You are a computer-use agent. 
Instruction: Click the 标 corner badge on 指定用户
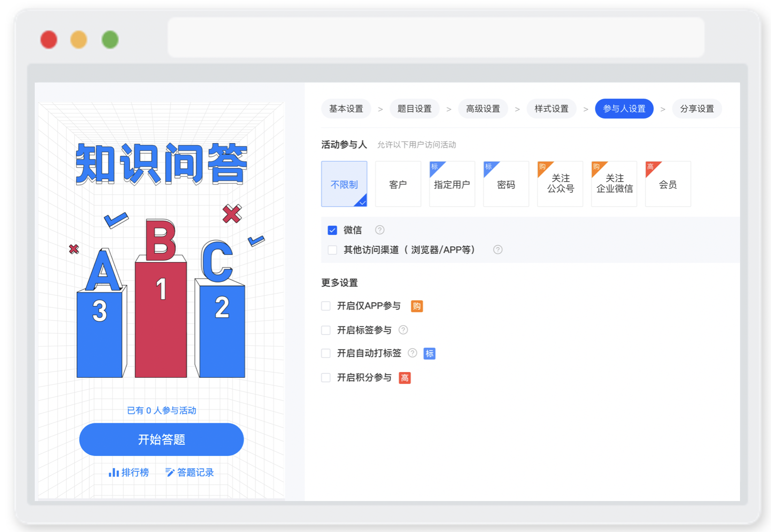click(x=435, y=167)
